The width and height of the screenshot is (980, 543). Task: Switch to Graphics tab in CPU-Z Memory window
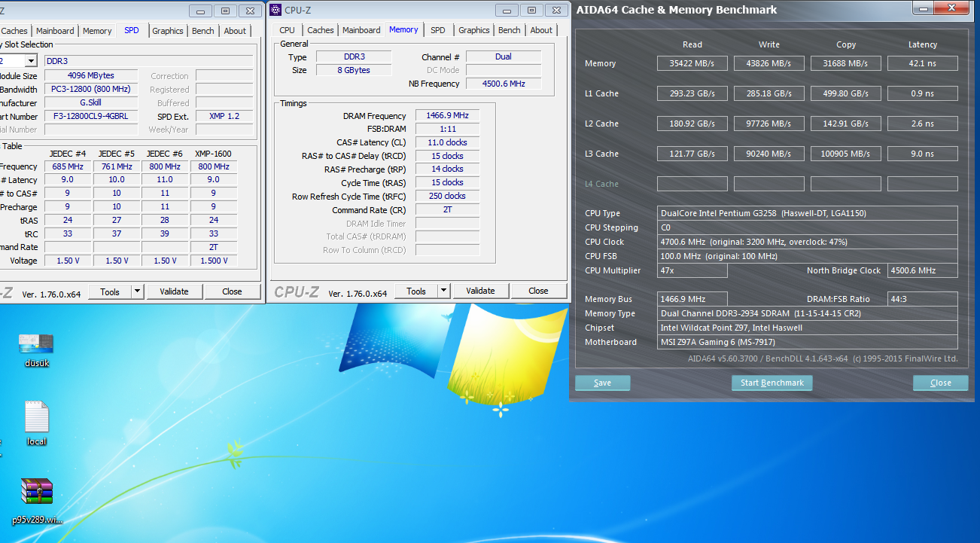[x=474, y=30]
